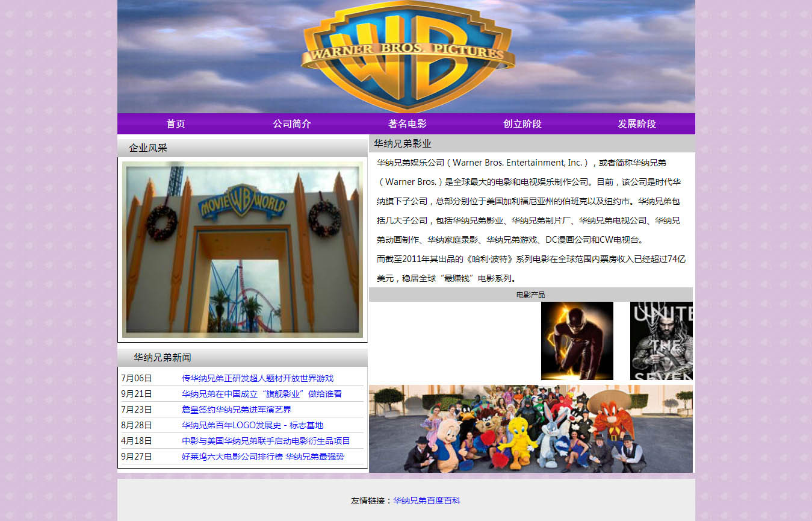The height and width of the screenshot is (521, 812).
Task: Open the 发展阶段 navigation item
Action: click(x=637, y=124)
